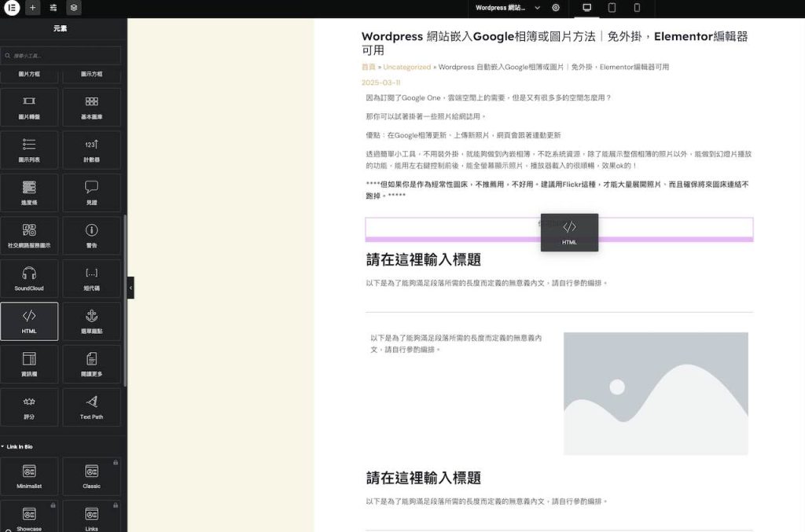Select the 計數器 counter widget
805x532 pixels.
point(92,150)
